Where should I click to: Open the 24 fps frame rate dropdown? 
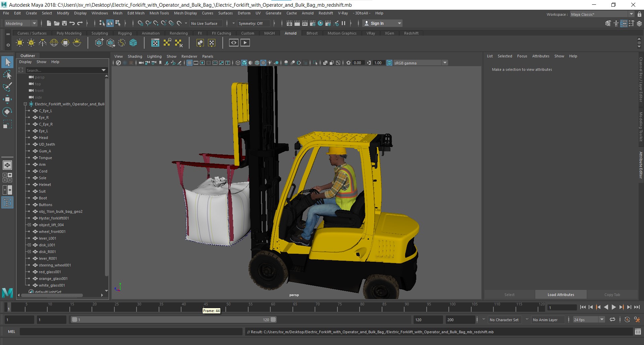(x=589, y=319)
